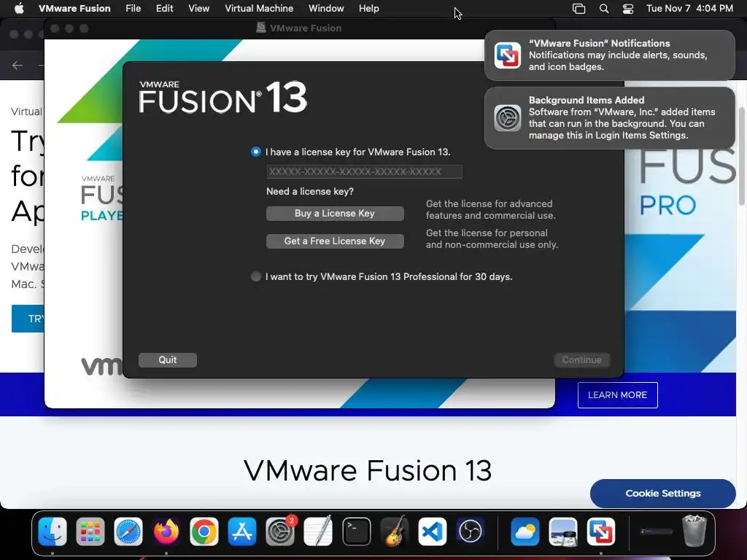The image size is (747, 560).
Task: Launch Safari from the dock
Action: [128, 532]
